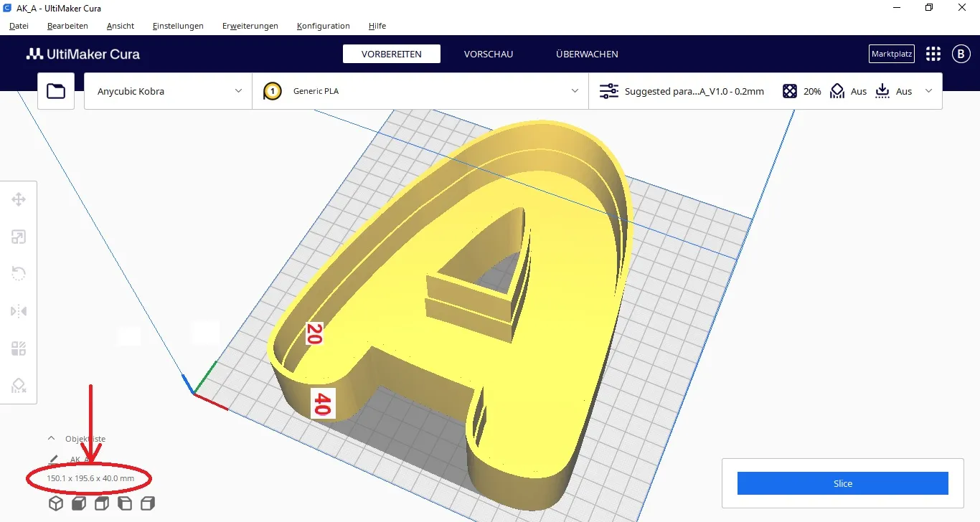Open the Marktplatz button
The image size is (980, 522).
click(891, 54)
